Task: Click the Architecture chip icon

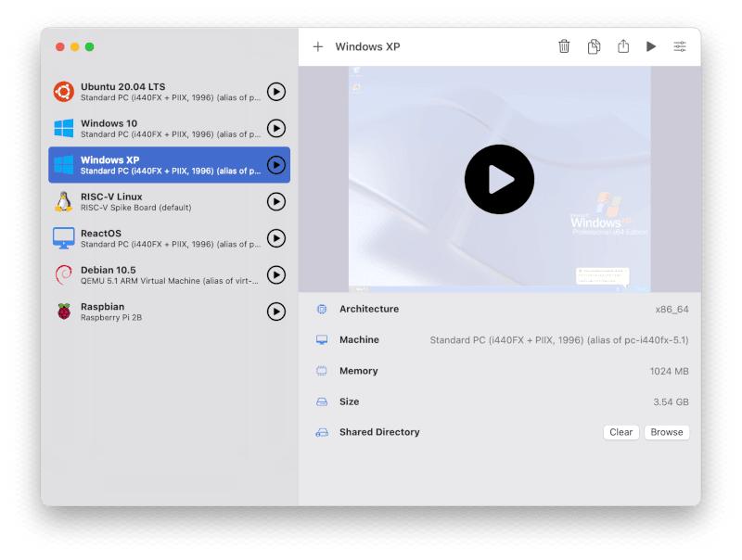Action: pyautogui.click(x=322, y=310)
